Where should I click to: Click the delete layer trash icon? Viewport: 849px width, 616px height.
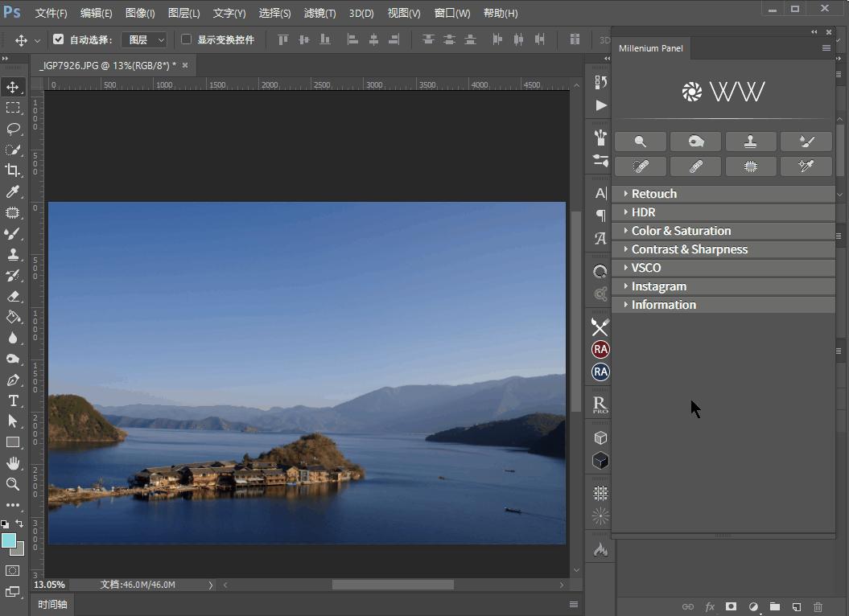[x=818, y=607]
